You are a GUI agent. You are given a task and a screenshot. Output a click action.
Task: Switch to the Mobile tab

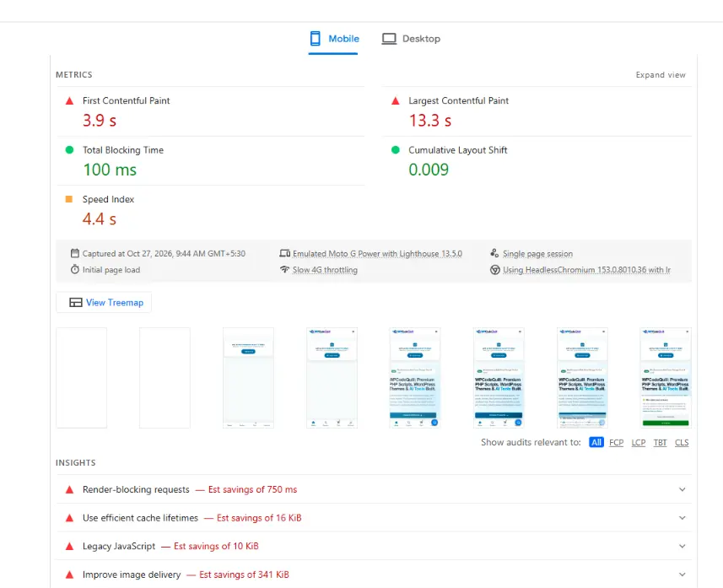coord(333,39)
